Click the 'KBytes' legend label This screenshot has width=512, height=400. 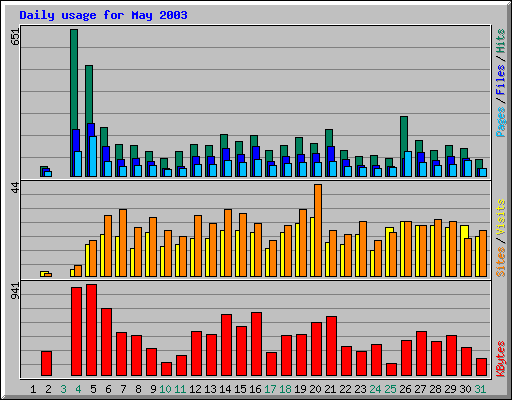click(x=501, y=359)
